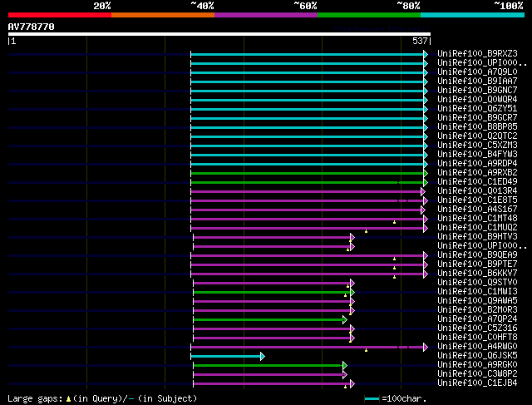The height and width of the screenshot is (405, 532).
Task: Click the purple arrowhead ending C1EJB4 alignment
Action: pyautogui.click(x=352, y=384)
